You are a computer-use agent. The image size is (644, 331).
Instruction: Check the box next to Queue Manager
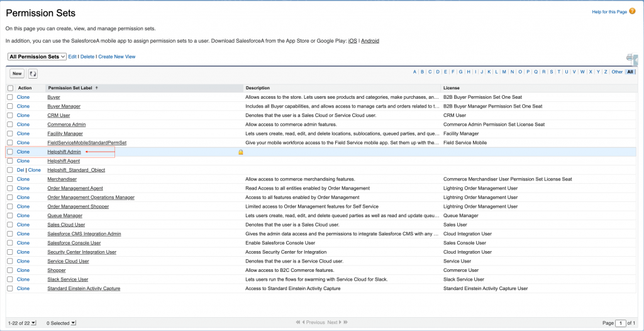coord(10,216)
